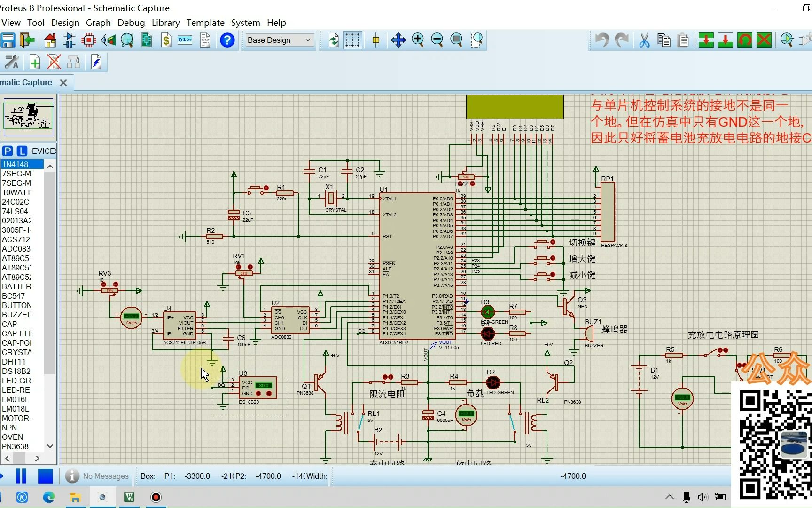The width and height of the screenshot is (812, 508).
Task: Click the Zoom In magnifier icon
Action: coord(417,40)
